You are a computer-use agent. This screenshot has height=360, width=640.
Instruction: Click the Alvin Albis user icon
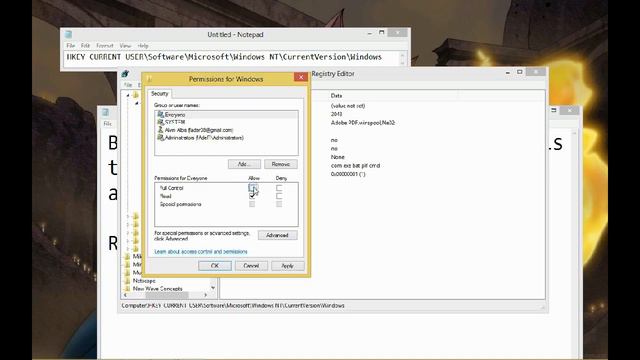coord(160,130)
